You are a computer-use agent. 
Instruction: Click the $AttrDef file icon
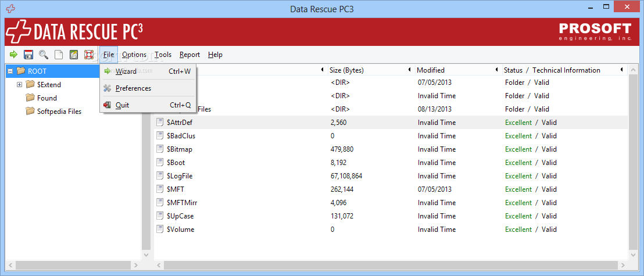[x=160, y=123]
